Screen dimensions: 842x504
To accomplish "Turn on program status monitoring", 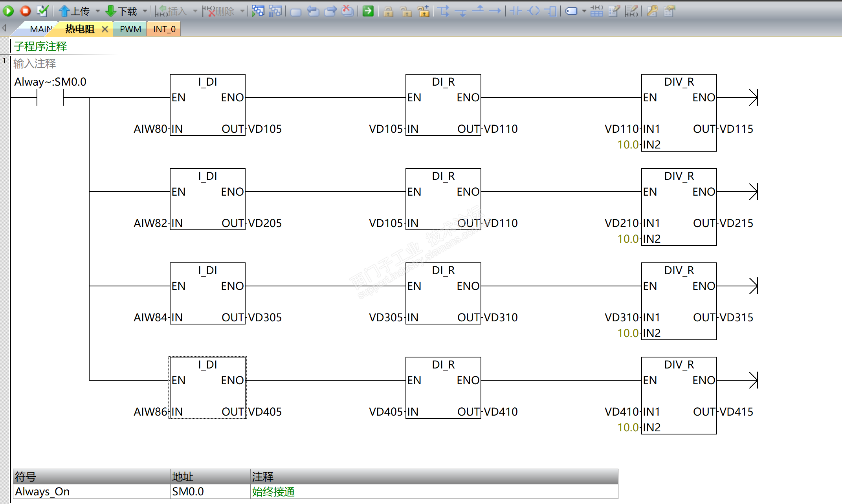I will 258,11.
